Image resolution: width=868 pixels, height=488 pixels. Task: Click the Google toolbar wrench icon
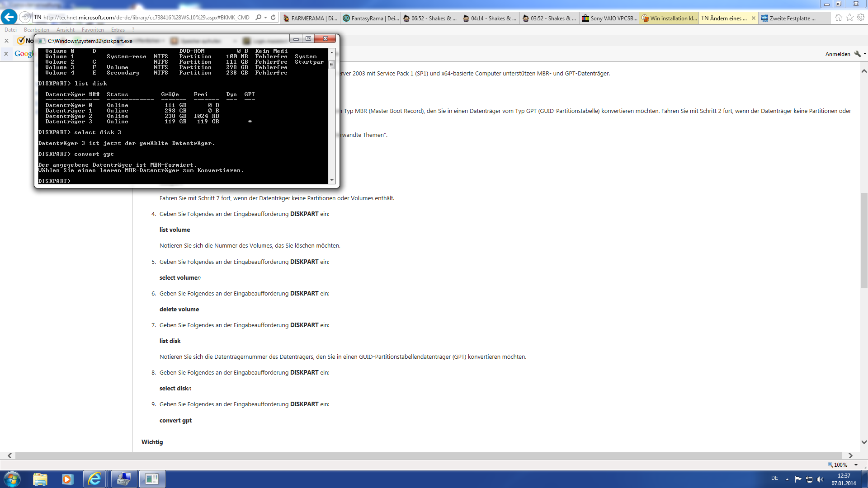tap(857, 54)
